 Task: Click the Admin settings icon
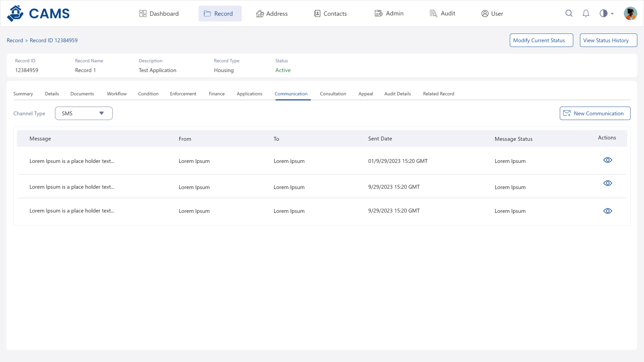click(378, 14)
